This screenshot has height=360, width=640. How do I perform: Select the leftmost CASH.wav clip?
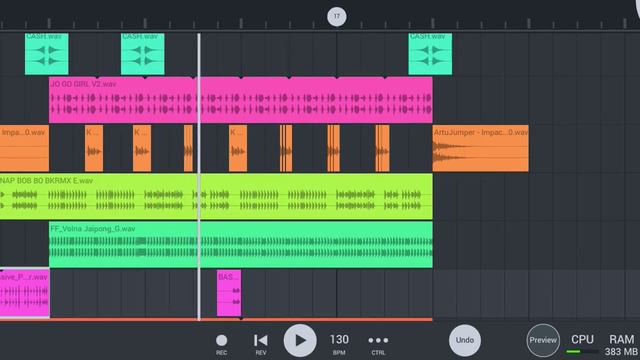click(47, 54)
